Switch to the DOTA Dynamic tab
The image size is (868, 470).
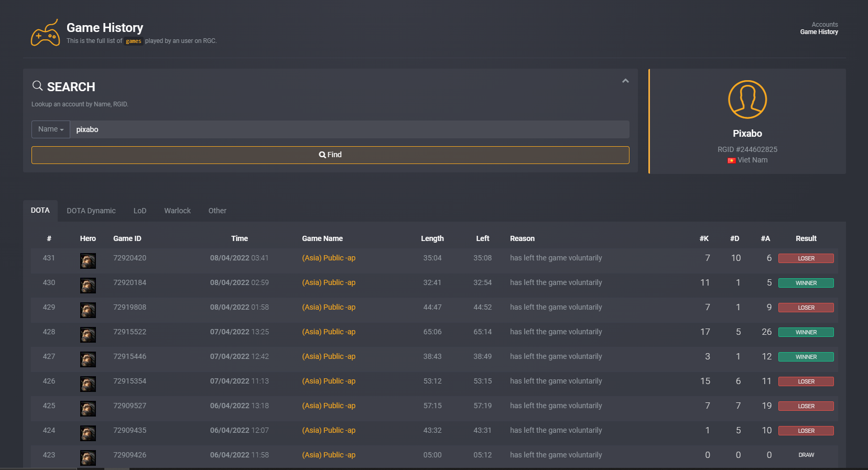pos(91,211)
